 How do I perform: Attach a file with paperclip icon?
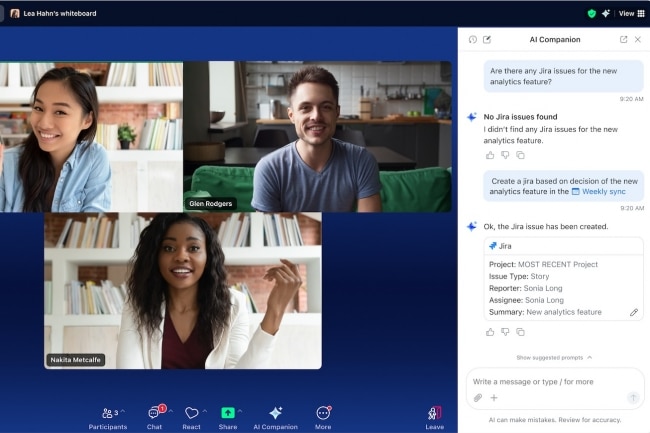(x=478, y=398)
